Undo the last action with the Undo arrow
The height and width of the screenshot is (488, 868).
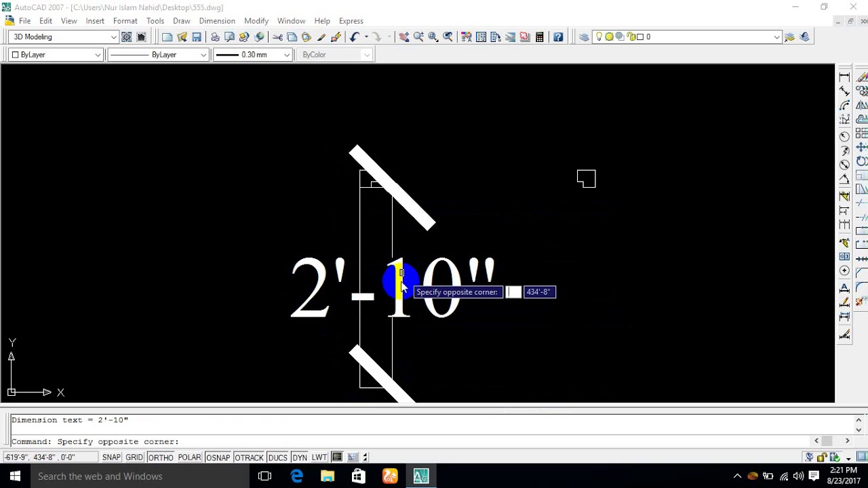point(355,37)
